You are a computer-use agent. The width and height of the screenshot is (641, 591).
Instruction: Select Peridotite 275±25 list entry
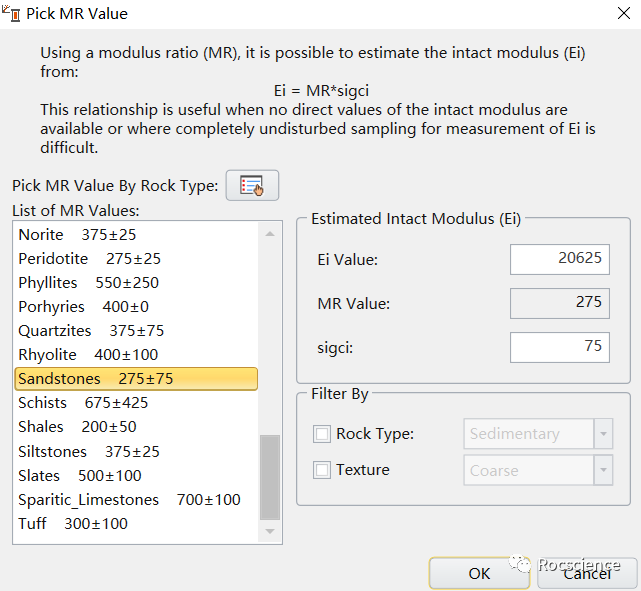click(89, 259)
